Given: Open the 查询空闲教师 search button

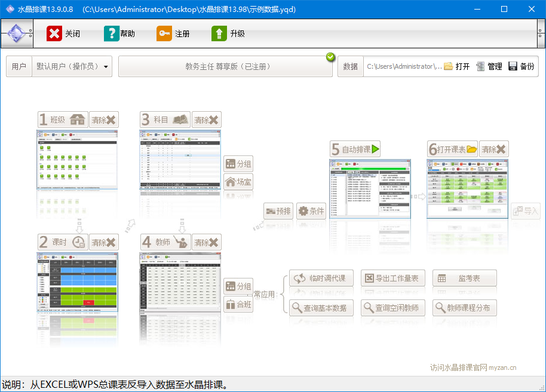Looking at the screenshot, I should [x=392, y=308].
